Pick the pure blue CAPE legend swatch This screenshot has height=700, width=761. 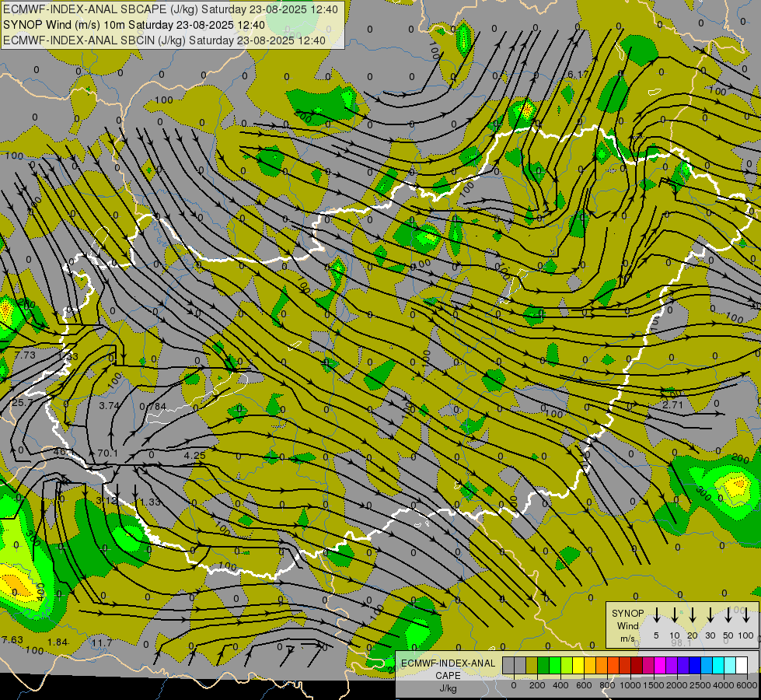coord(695,665)
